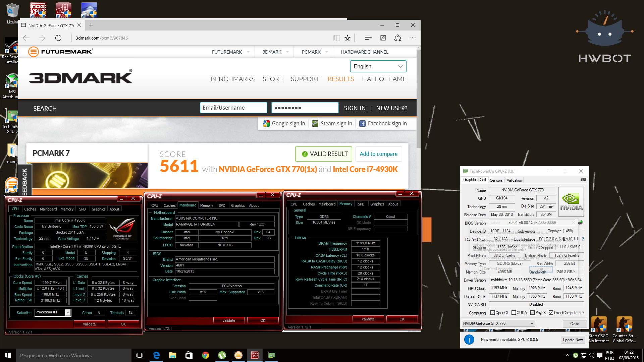Expand the 3DMARK top menu arrow
Viewport: 644px width, 362px height.
(287, 52)
